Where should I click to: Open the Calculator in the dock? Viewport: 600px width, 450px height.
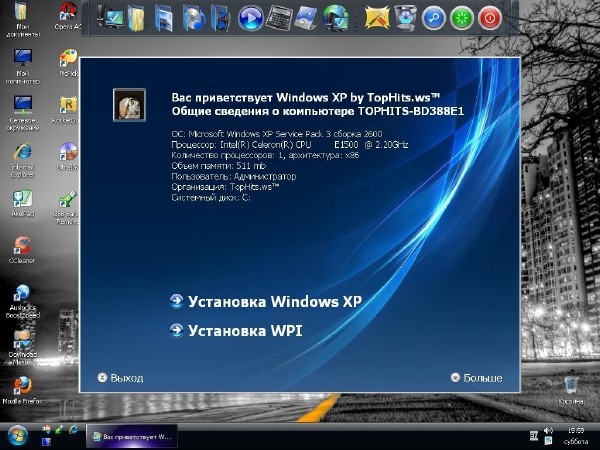point(279,18)
